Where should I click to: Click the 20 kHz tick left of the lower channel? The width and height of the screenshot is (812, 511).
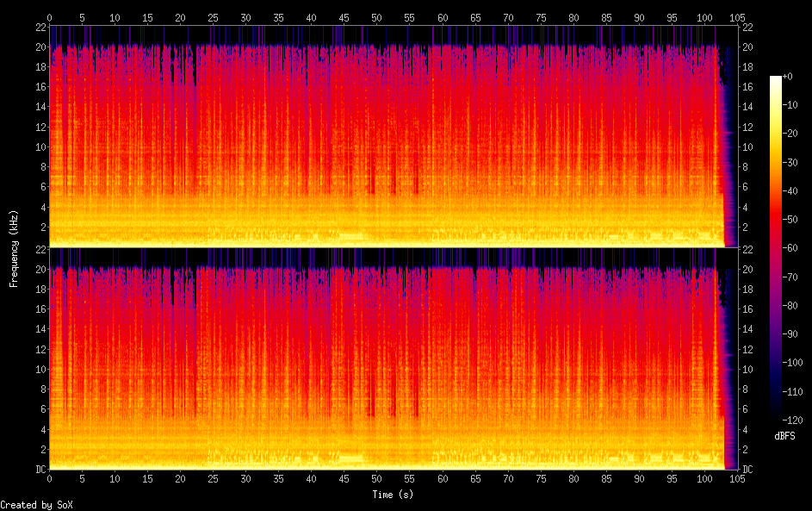point(39,269)
